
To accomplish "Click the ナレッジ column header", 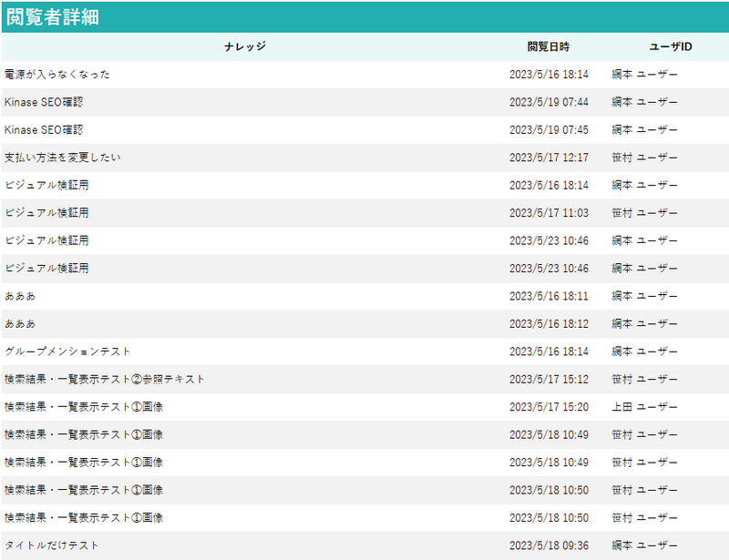I will [244, 46].
